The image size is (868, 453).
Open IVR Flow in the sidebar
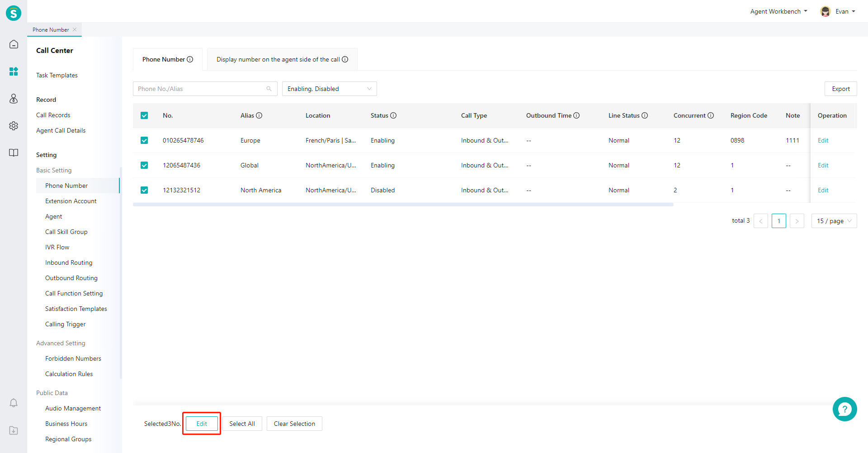pos(57,247)
